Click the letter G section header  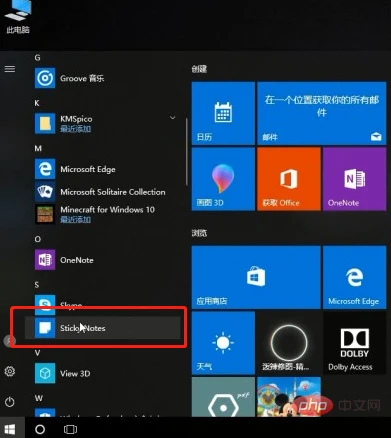point(37,58)
